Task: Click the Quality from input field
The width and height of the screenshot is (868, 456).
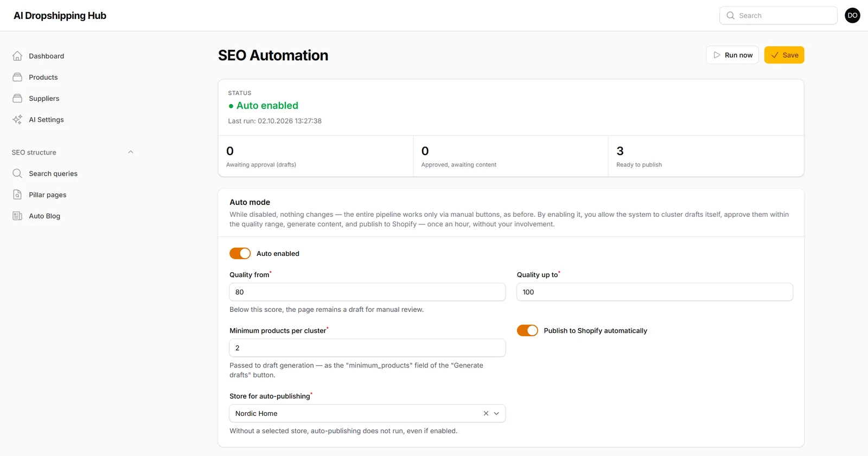Action: [367, 292]
